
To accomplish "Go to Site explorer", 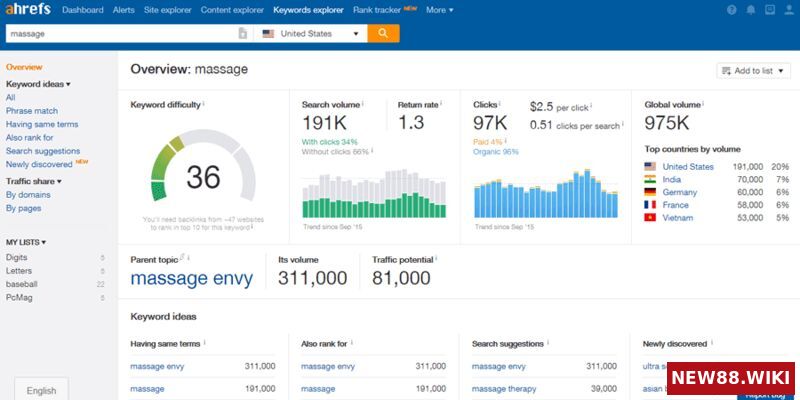I will pyautogui.click(x=168, y=10).
